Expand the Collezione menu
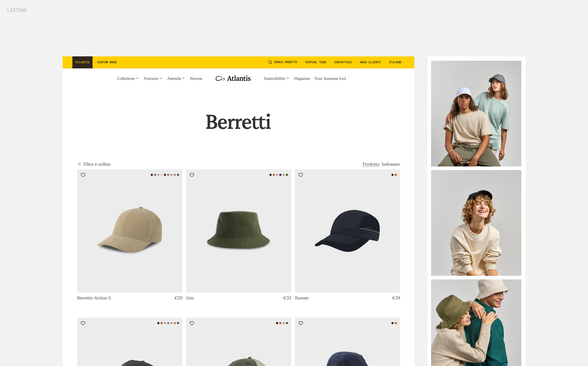Image resolution: width=588 pixels, height=366 pixels. pyautogui.click(x=128, y=78)
